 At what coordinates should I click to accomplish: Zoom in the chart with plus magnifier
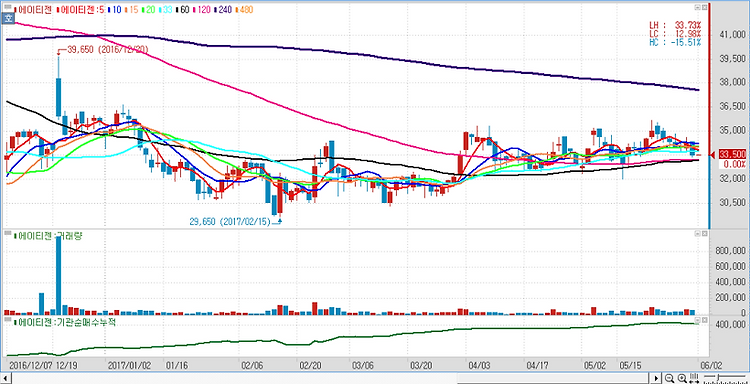682,378
